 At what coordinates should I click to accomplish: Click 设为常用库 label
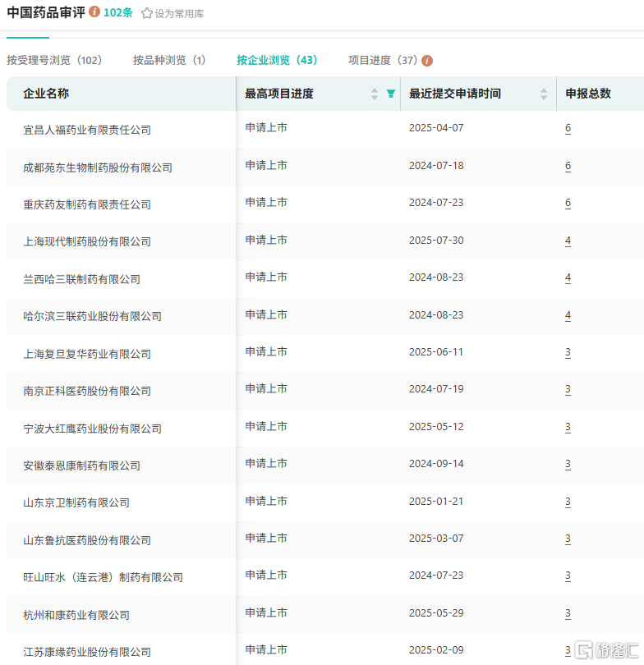tap(179, 14)
